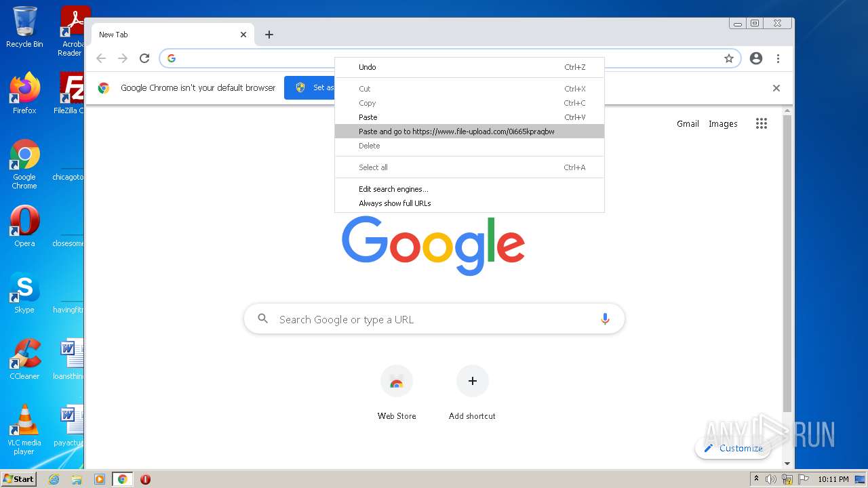Click the network tray icon
The image size is (868, 488).
pos(787,479)
